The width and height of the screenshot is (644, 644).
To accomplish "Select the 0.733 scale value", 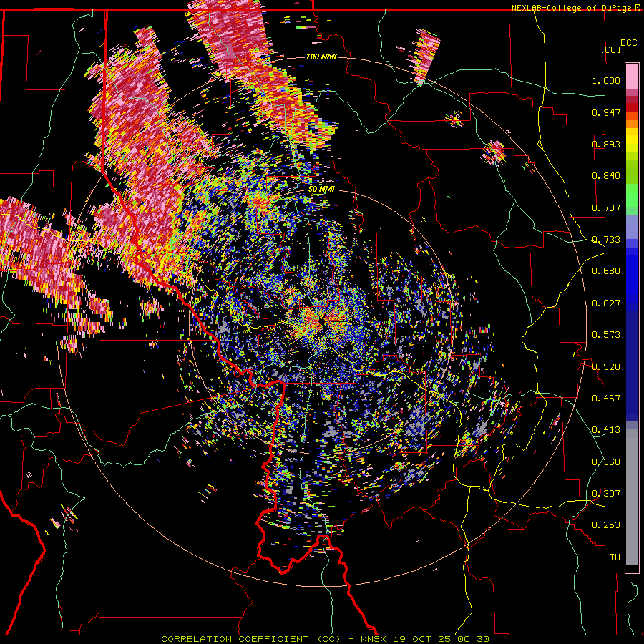I will coord(606,240).
